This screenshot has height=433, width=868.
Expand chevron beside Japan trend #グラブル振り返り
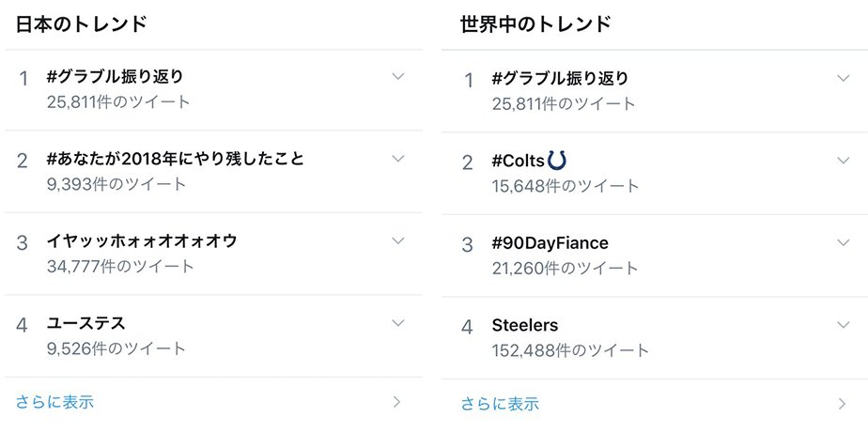tap(398, 77)
